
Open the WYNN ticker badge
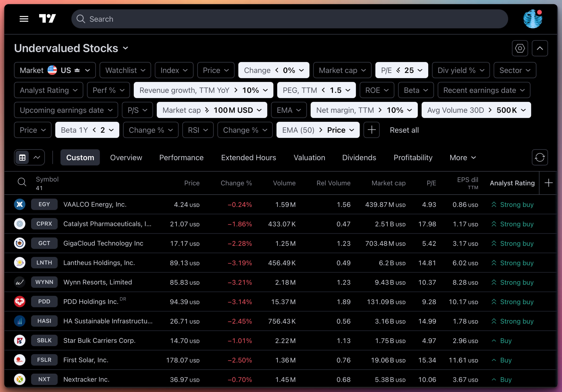[44, 282]
